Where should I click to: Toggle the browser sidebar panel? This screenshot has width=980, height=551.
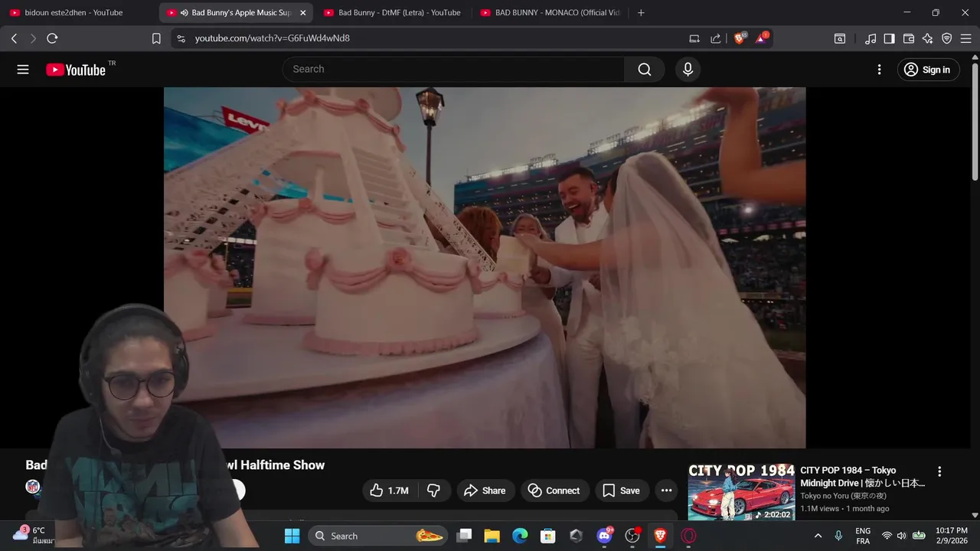tap(889, 38)
